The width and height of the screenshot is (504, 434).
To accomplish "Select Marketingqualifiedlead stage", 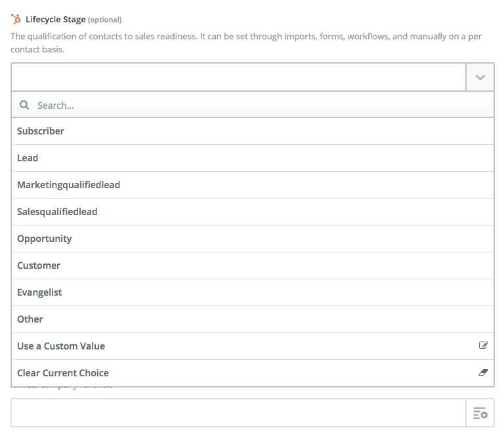I will coord(253,185).
